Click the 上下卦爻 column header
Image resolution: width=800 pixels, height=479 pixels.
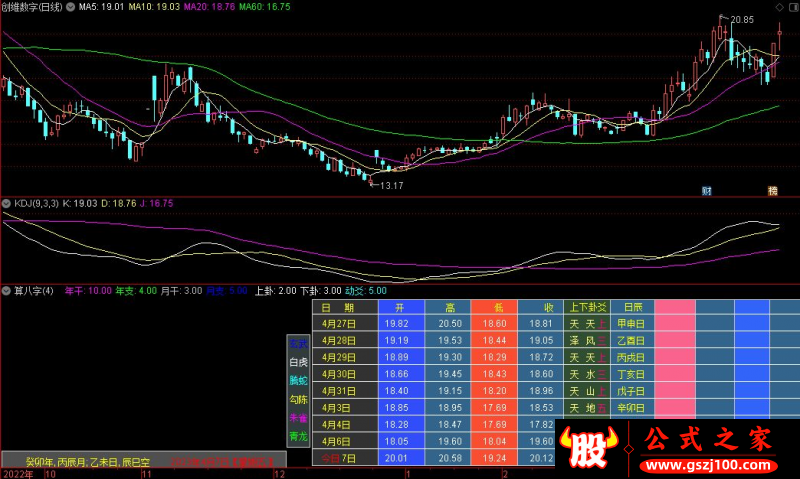(x=587, y=307)
